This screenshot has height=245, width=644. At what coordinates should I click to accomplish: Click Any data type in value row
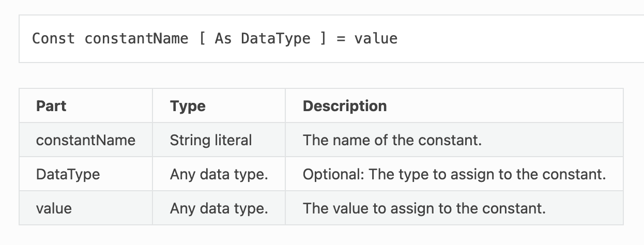[x=219, y=208]
